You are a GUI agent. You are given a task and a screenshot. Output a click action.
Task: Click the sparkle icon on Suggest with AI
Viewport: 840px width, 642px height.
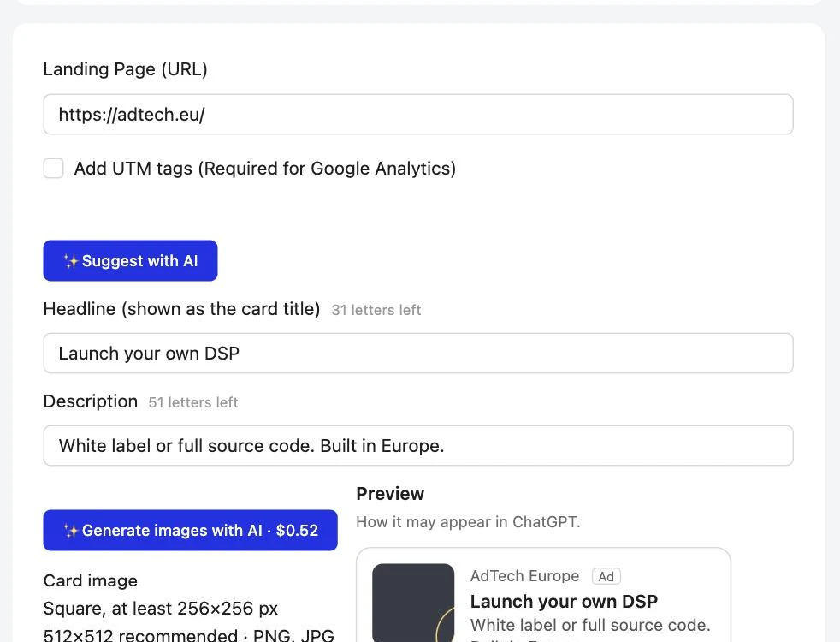71,261
